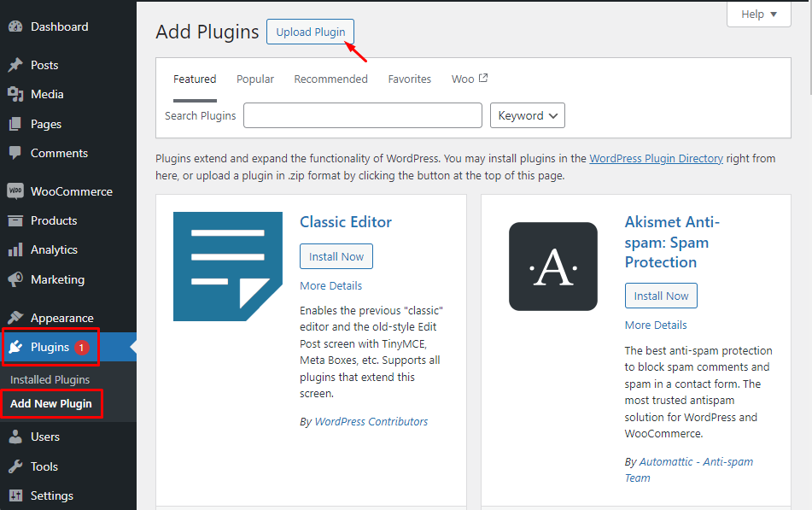Click the Analytics bar chart icon
Screen dimensions: 812x510
pos(15,249)
